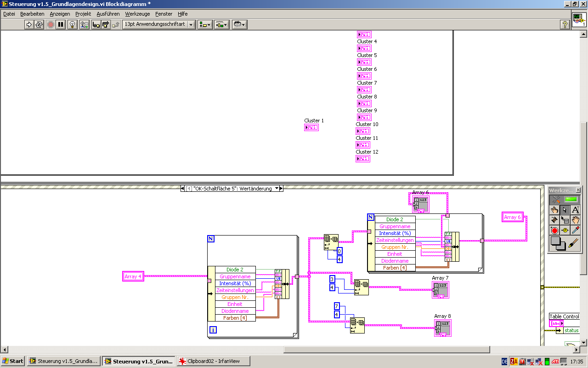Choose the breakpoint stop-sign tool

tap(554, 230)
